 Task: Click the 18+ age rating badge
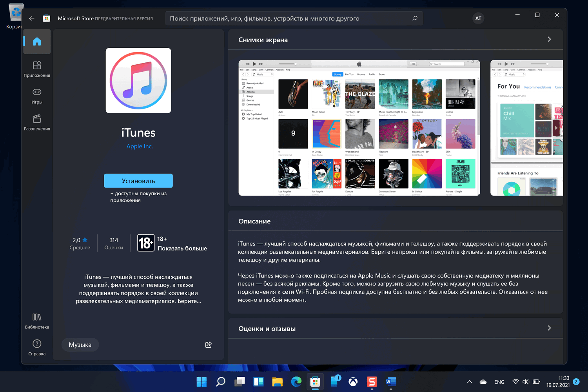pyautogui.click(x=146, y=243)
